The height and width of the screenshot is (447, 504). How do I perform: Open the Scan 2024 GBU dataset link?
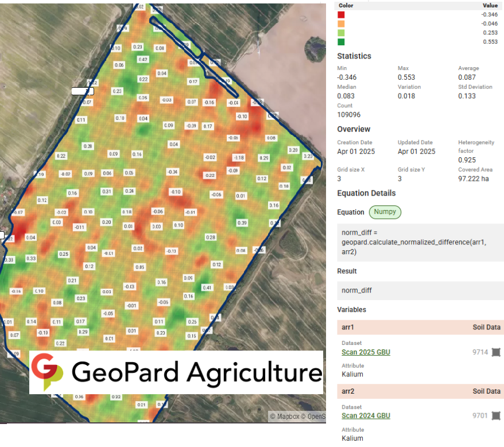pyautogui.click(x=366, y=415)
